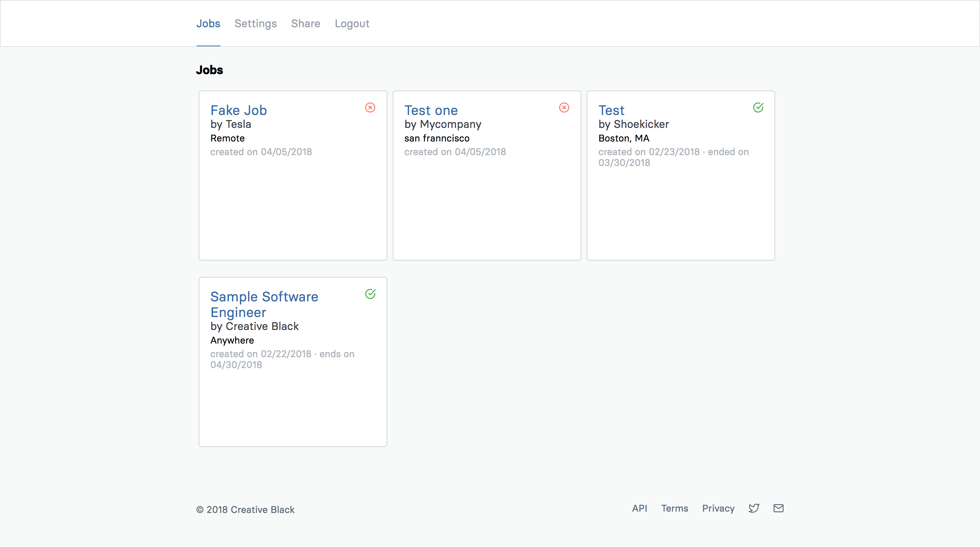Open Sample Software Engineer job listing
This screenshot has width=980, height=547.
click(264, 304)
